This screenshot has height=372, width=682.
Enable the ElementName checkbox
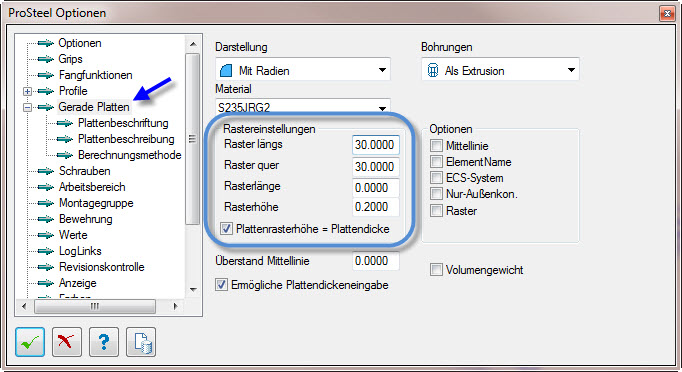pos(436,161)
